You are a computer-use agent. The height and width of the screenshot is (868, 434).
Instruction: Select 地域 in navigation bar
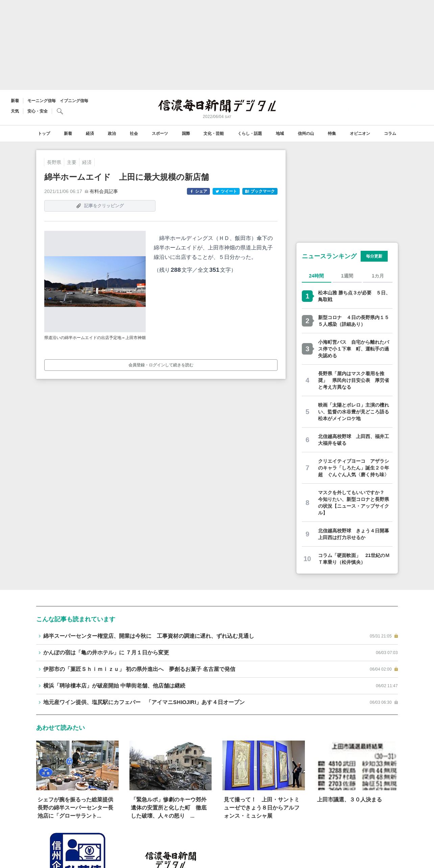coord(280,134)
